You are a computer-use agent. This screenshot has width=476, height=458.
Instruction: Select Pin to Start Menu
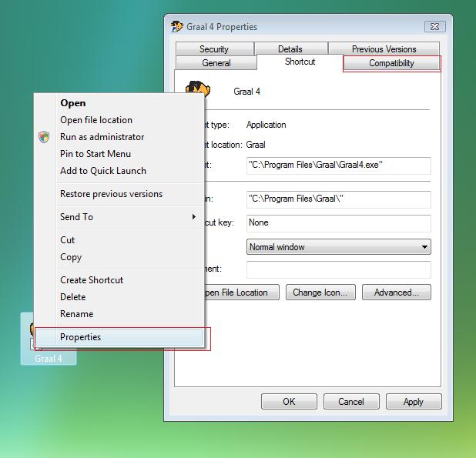click(x=96, y=154)
